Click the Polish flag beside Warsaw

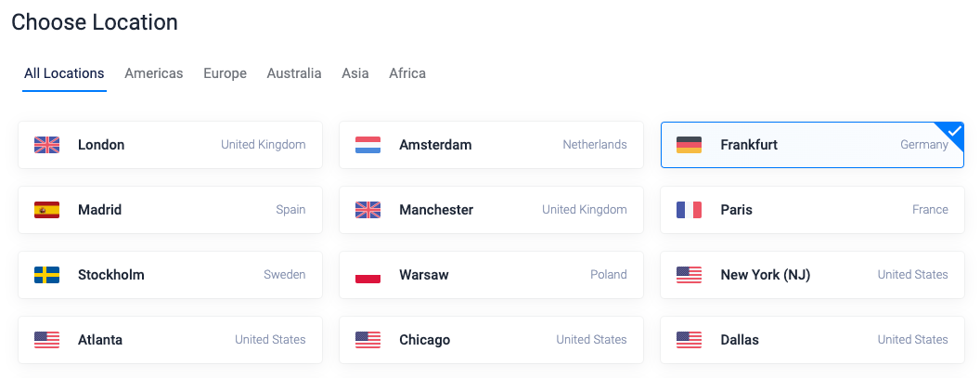[x=367, y=275]
